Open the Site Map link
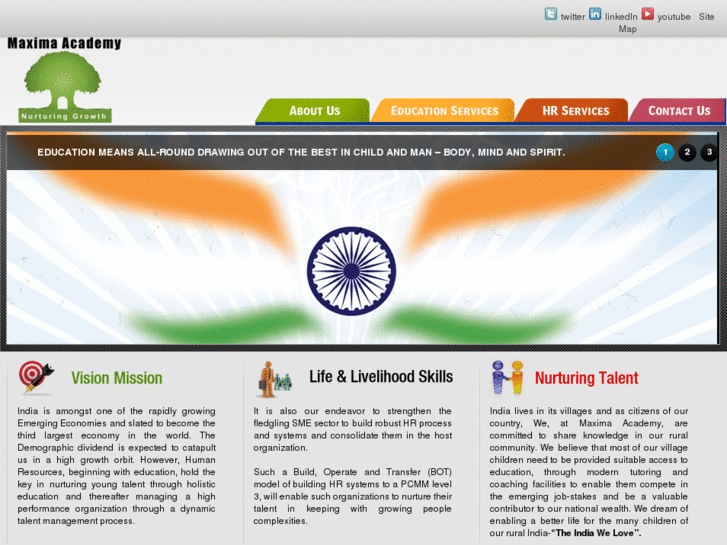 click(x=706, y=17)
